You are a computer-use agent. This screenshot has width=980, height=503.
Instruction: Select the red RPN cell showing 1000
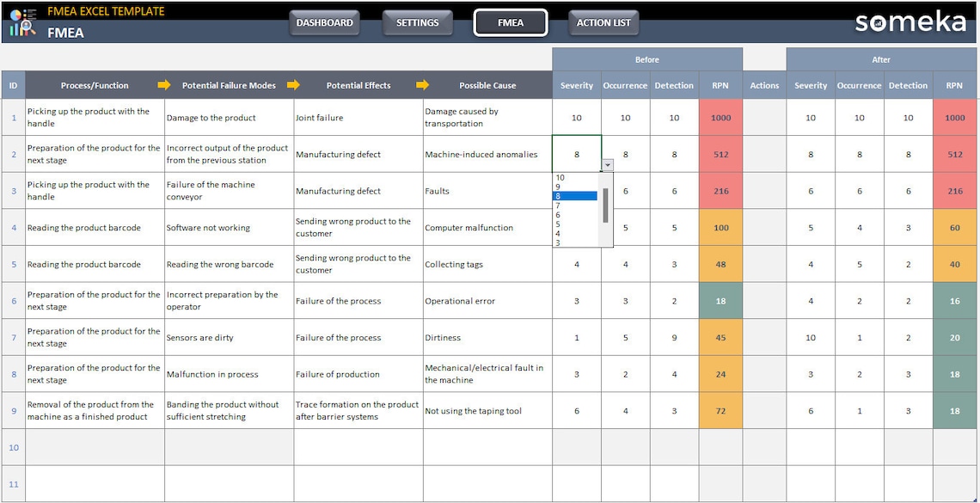(x=720, y=117)
